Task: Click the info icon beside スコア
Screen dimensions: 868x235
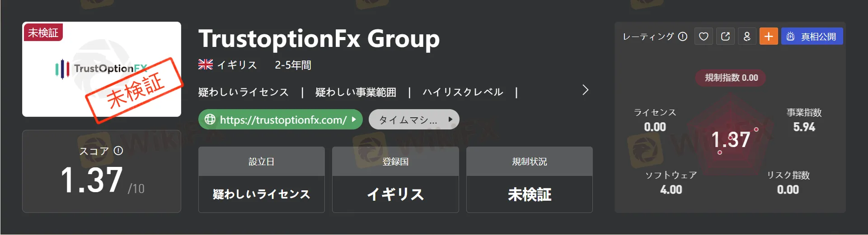Action: [118, 151]
